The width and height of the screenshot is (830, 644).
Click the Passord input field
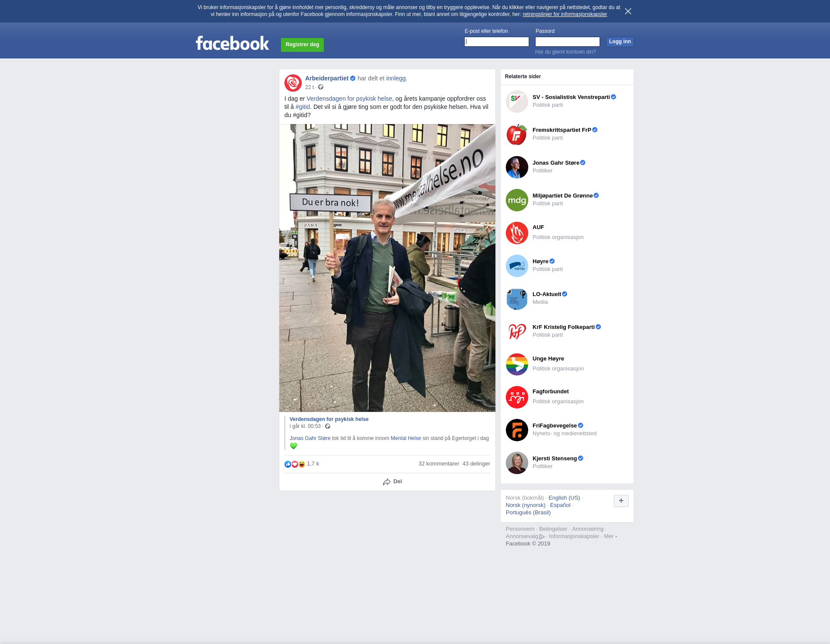click(x=567, y=41)
